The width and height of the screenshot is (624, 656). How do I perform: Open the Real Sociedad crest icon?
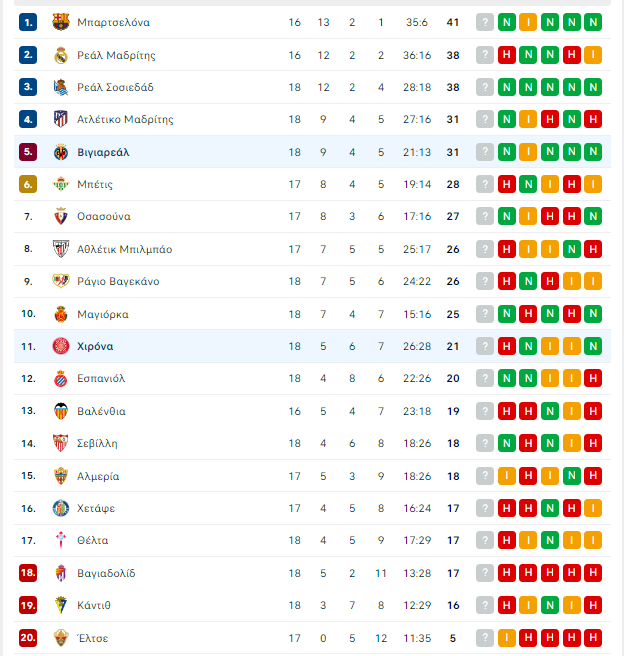[61, 87]
